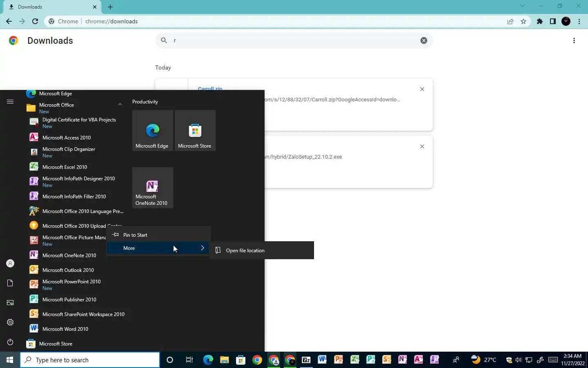Share this page icon in address bar
Image resolution: width=588 pixels, height=368 pixels.
[x=510, y=21]
